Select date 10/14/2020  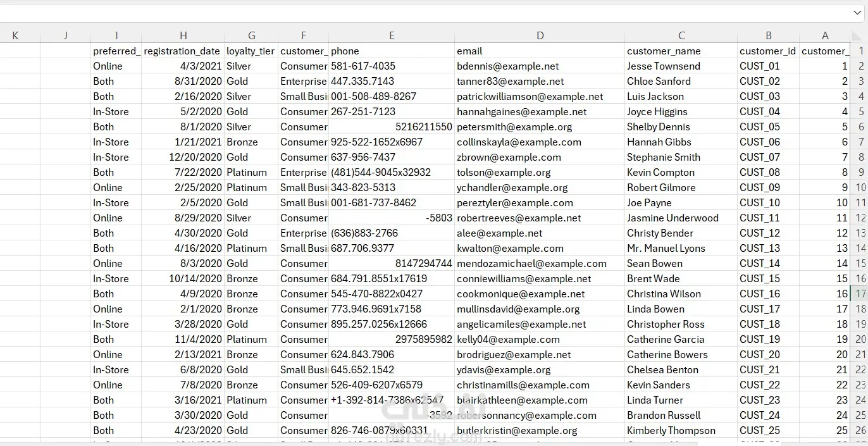(183, 279)
